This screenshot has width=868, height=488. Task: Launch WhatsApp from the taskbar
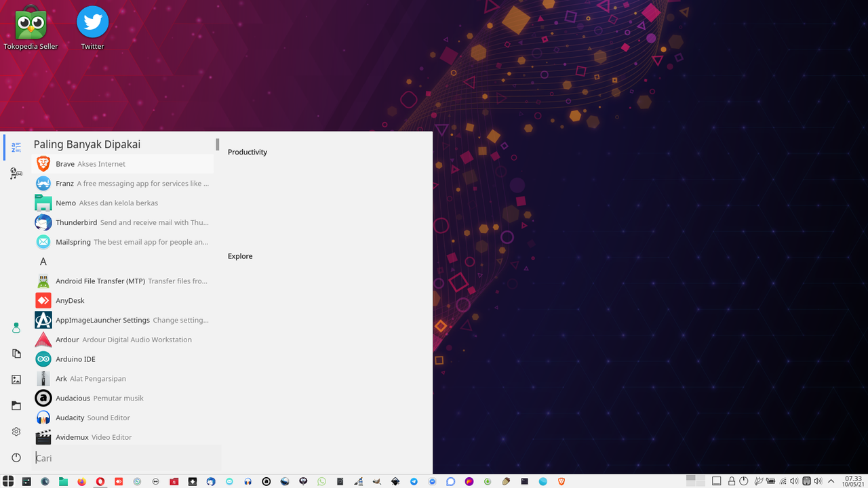pyautogui.click(x=321, y=481)
